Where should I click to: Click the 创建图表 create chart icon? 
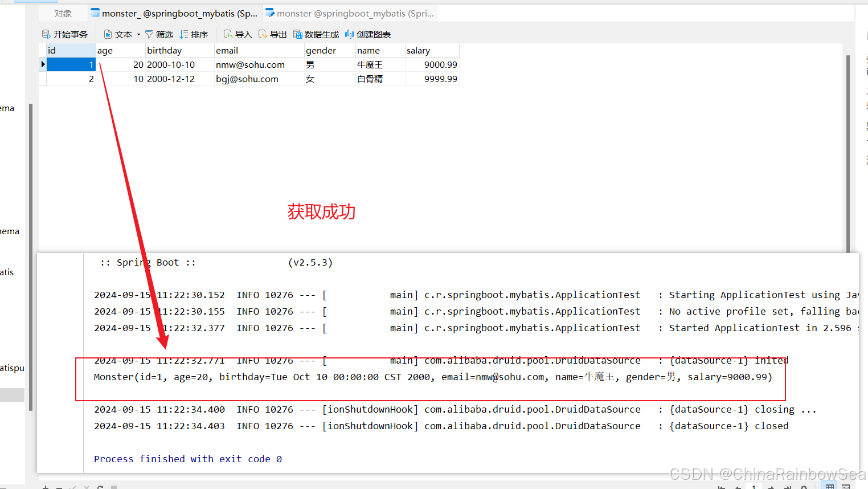pos(349,35)
